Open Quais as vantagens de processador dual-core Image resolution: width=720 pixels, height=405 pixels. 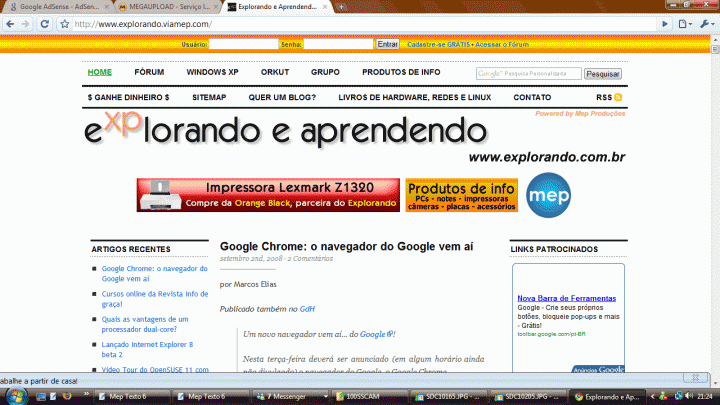[x=145, y=324]
